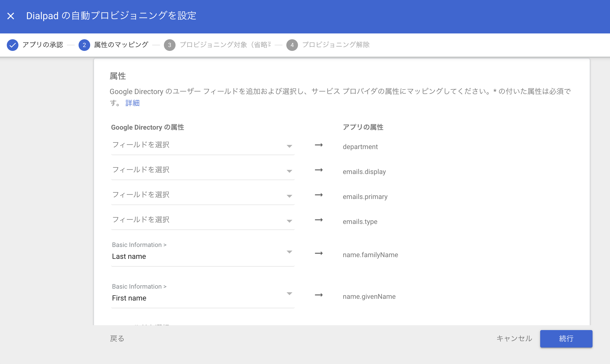Viewport: 610px width, 364px height.
Task: Click dropdown arrow in emails.type row
Action: click(289, 221)
